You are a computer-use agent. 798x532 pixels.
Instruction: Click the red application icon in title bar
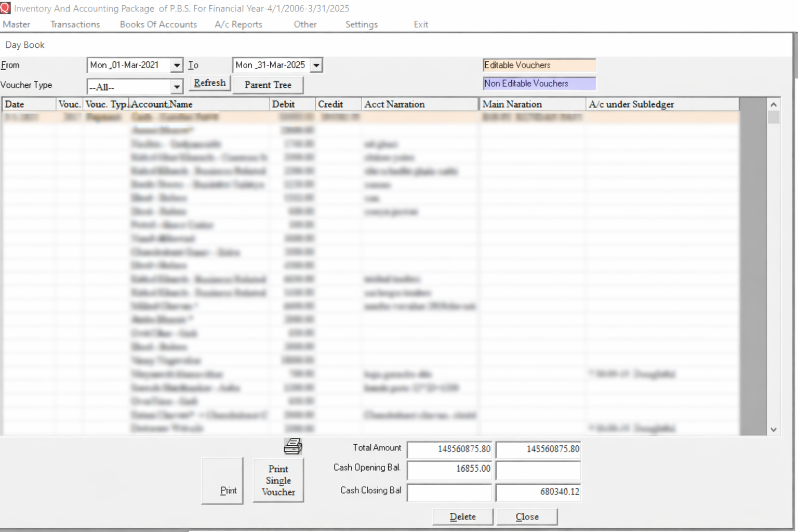tap(5, 8)
